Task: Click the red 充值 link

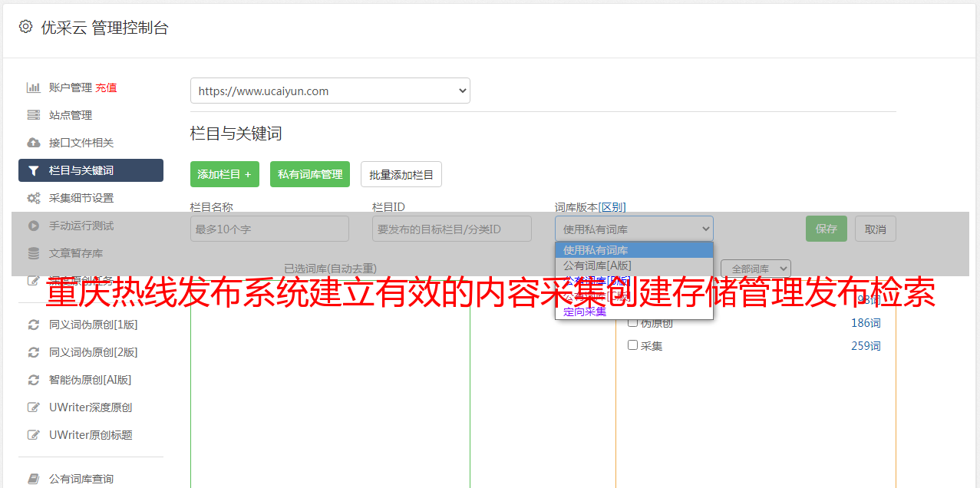Action: (x=106, y=87)
